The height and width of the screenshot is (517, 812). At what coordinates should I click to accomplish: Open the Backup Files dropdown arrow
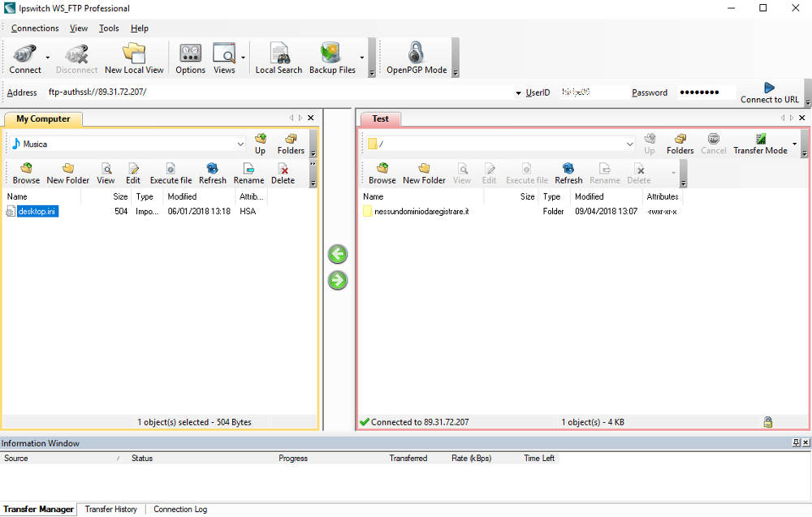tap(362, 58)
